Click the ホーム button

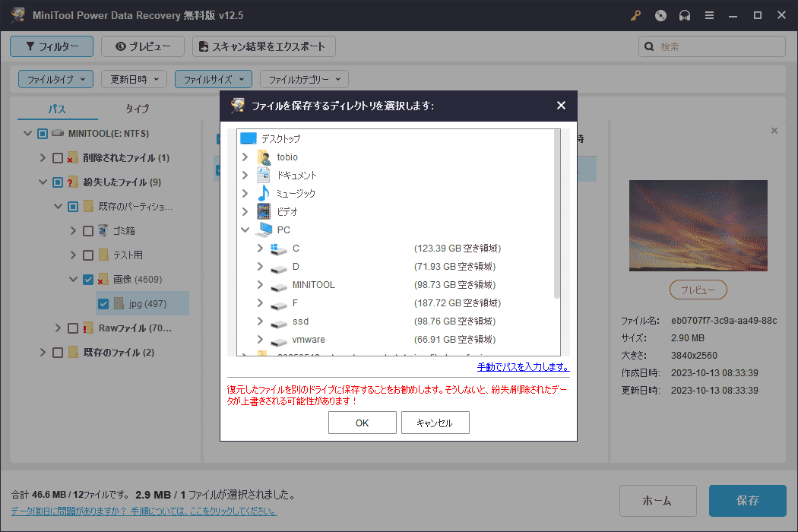(657, 501)
